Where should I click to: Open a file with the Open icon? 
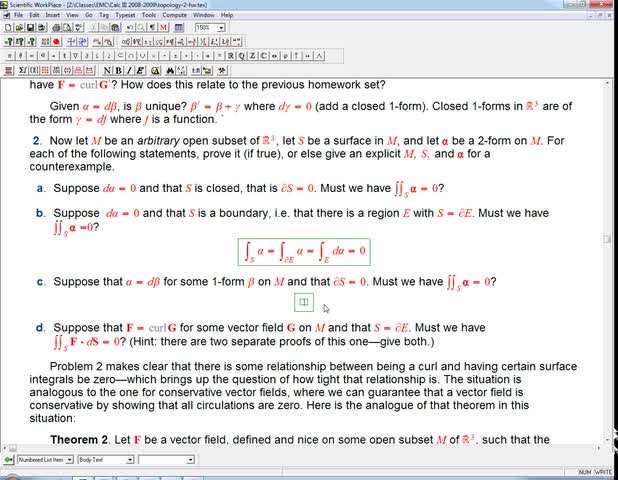click(x=19, y=28)
